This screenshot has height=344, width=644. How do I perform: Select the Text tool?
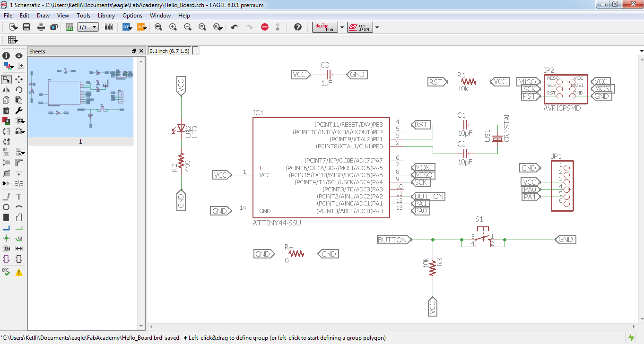click(19, 196)
